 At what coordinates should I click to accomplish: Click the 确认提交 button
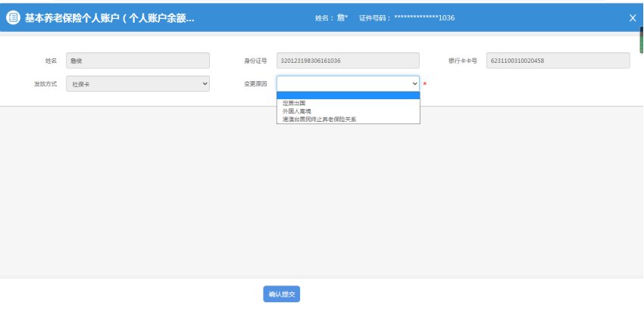[282, 295]
